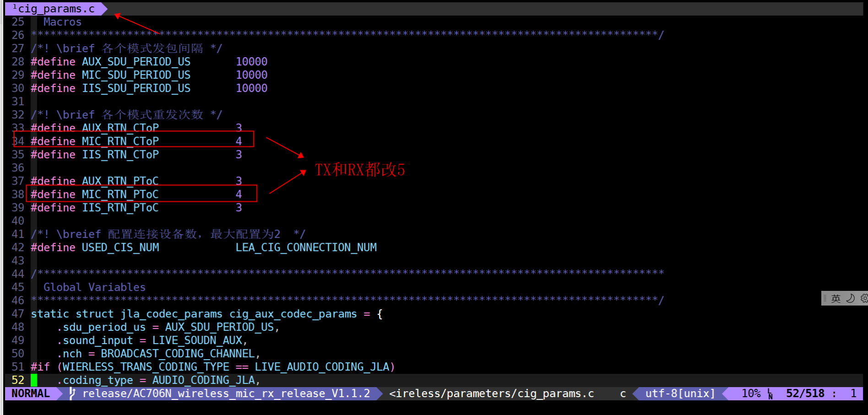Click the filetype 'c' indicator in statusline
The image size is (868, 415).
(x=623, y=393)
